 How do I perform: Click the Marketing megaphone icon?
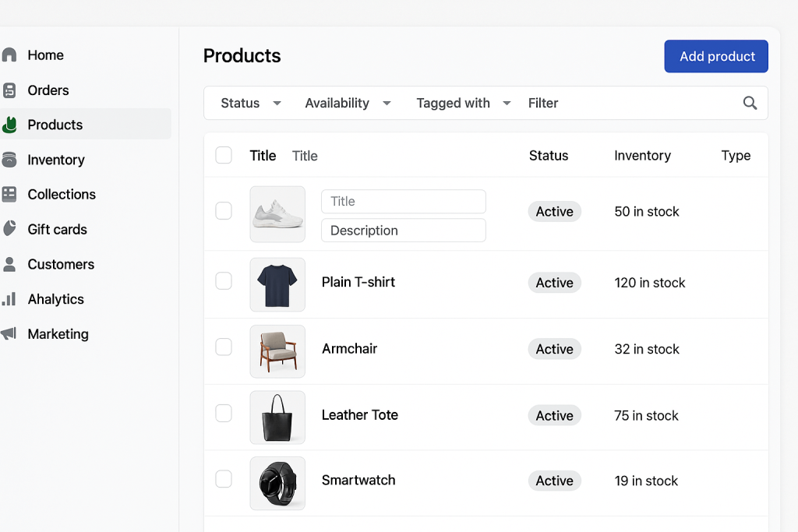[9, 334]
